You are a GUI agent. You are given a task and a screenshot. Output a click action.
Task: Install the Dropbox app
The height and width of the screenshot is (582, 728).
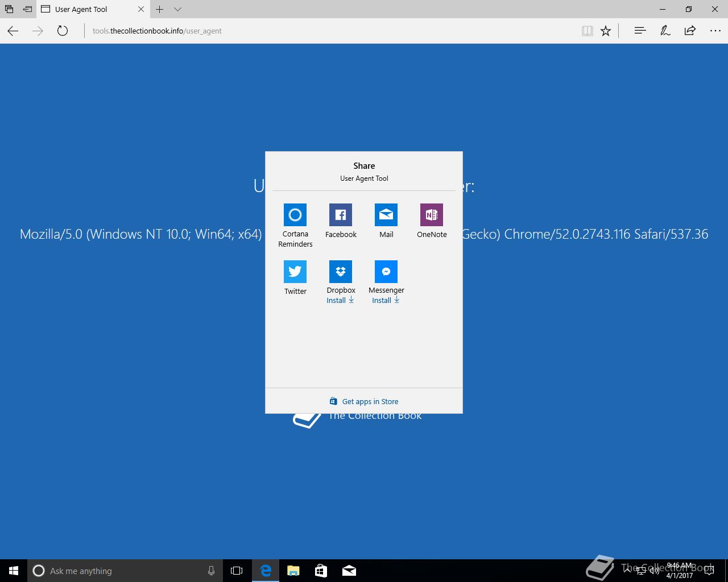[340, 300]
